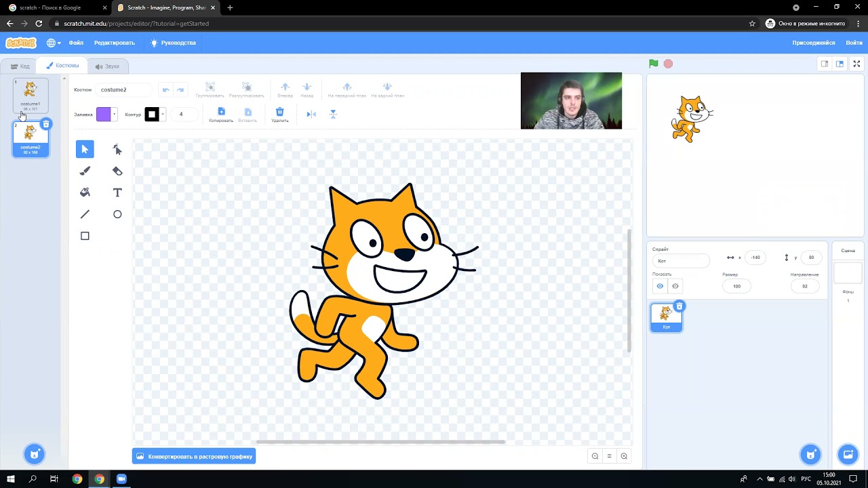Delete costume2 using its trash badge

coord(45,124)
